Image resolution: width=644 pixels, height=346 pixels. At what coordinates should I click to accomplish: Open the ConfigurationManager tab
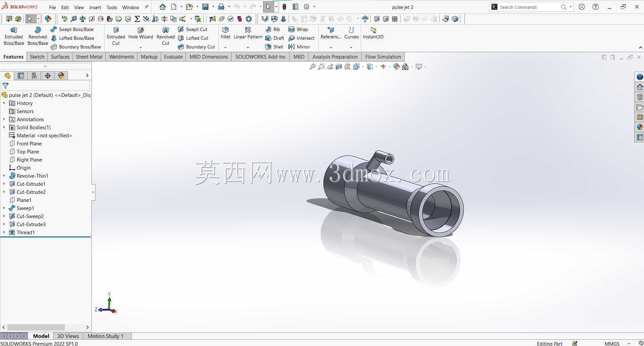[x=34, y=76]
